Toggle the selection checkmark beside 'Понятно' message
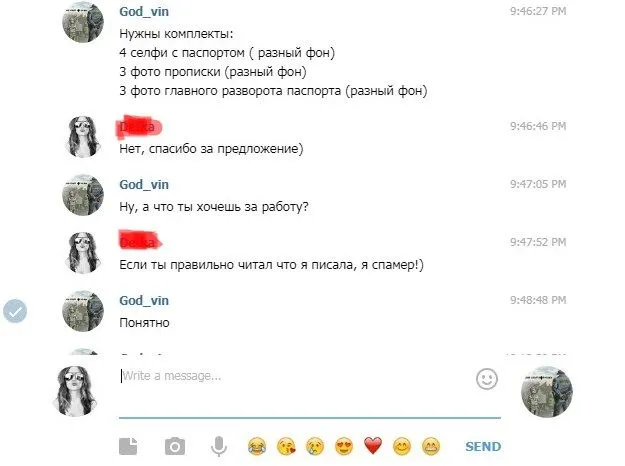Screen dimensions: 625x466 [15, 311]
